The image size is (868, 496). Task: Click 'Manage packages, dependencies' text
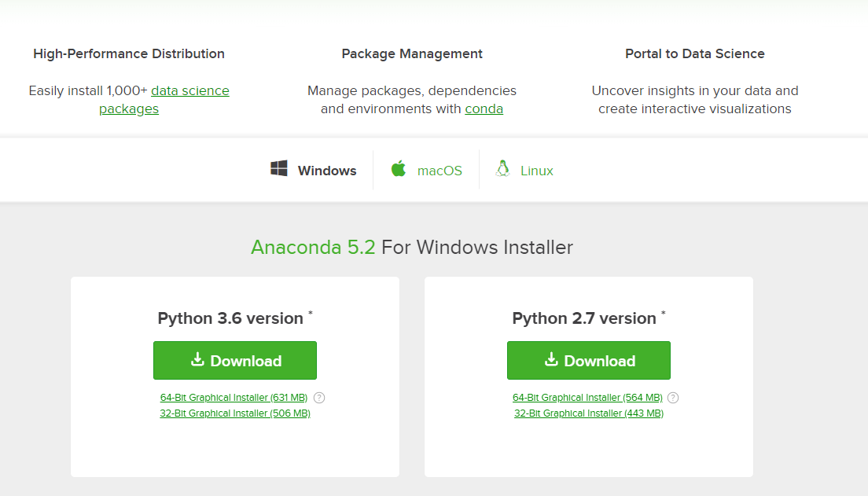[412, 90]
